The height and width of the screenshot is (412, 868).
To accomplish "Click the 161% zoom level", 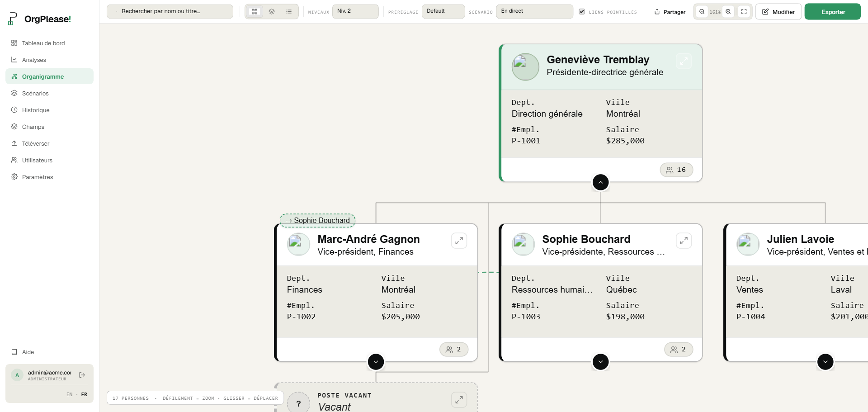I will 715,12.
